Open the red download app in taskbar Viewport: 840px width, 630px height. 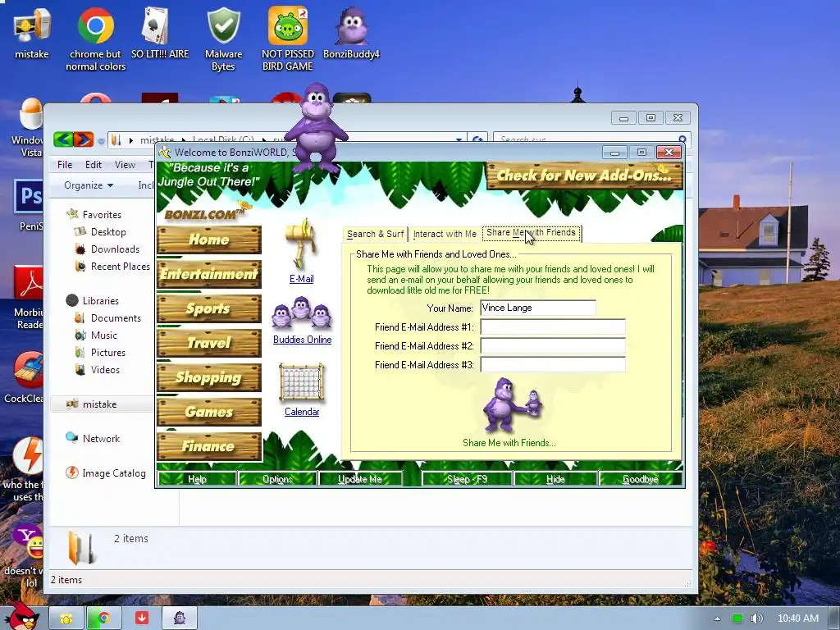[141, 619]
